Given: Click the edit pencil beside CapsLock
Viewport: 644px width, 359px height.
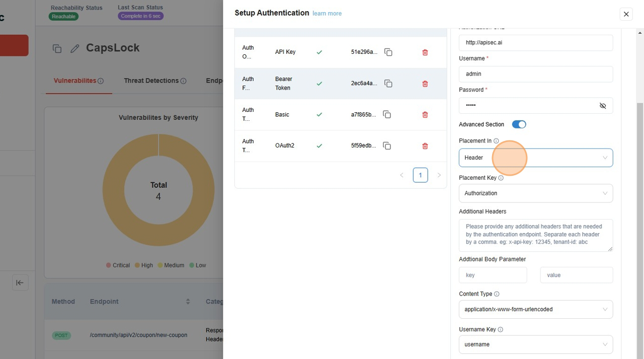Looking at the screenshot, I should click(x=75, y=48).
